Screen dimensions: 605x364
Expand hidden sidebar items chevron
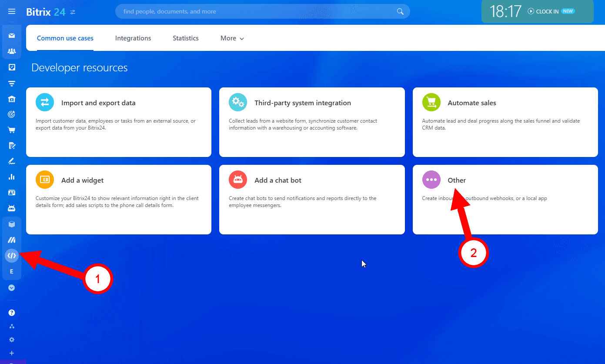coord(12,287)
